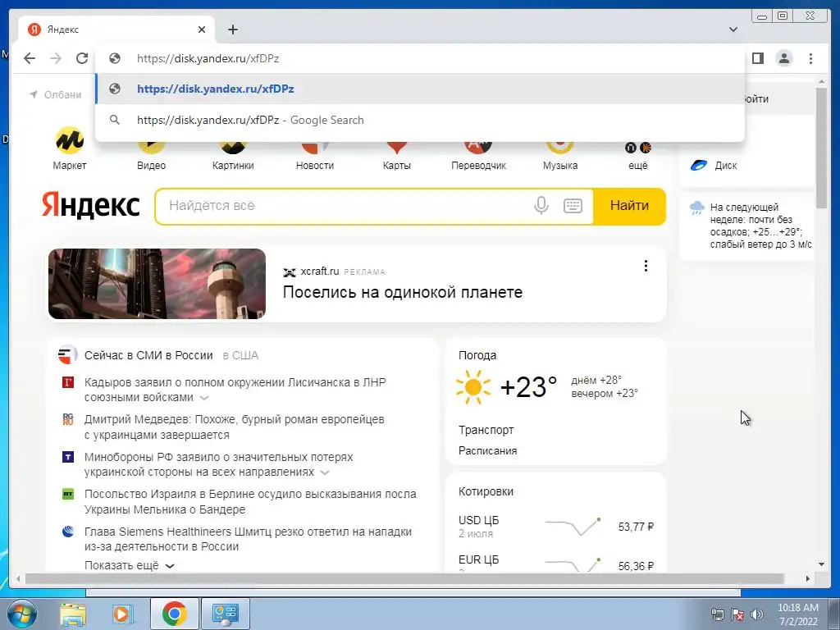Screen dimensions: 840x630
Task: Go forward with the browser forward arrow
Action: click(56, 58)
